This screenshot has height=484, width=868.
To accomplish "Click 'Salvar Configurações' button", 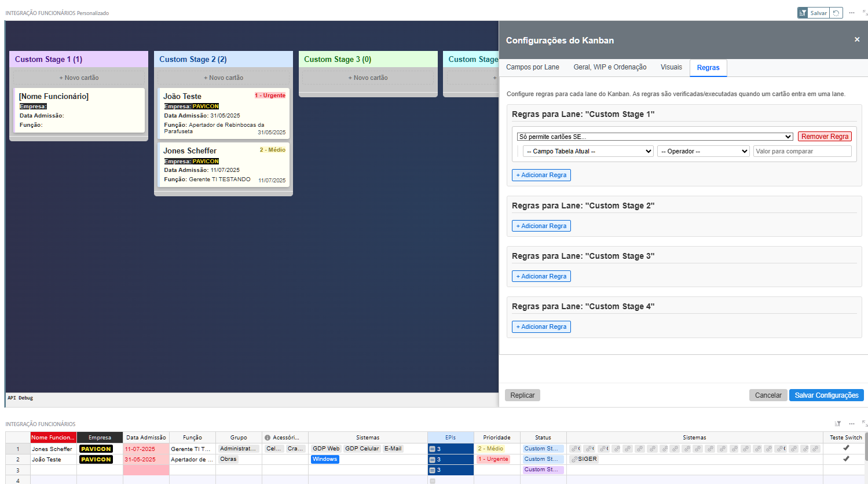I will (826, 395).
